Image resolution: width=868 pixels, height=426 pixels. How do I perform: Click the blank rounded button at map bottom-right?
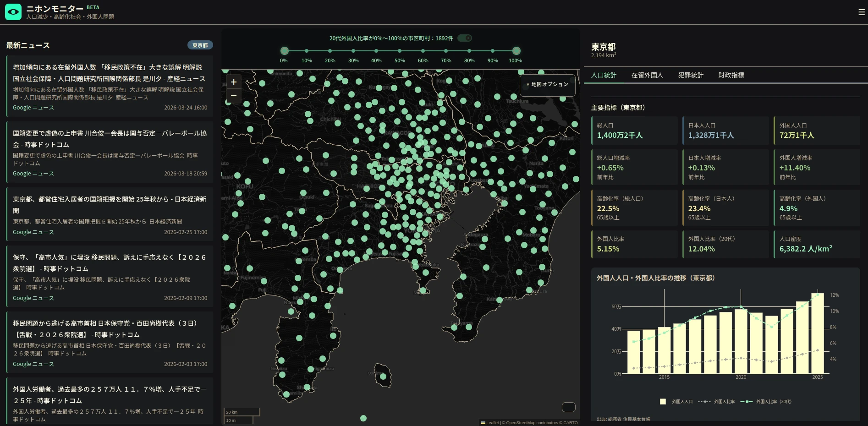[568, 407]
